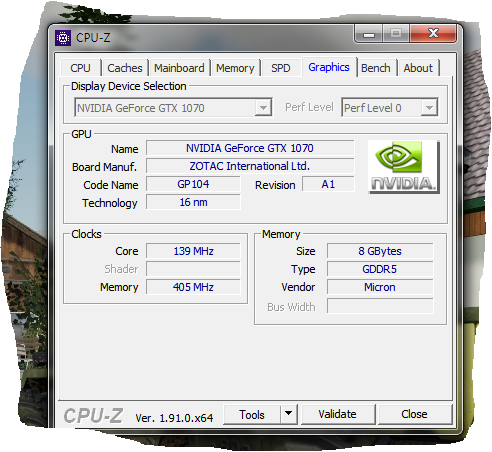Open the SPD tab
Screen dimensions: 492x452
point(281,68)
